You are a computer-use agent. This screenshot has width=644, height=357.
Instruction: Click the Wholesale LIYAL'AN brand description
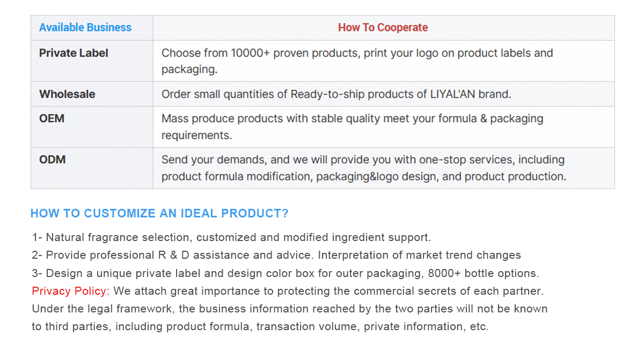tap(336, 94)
